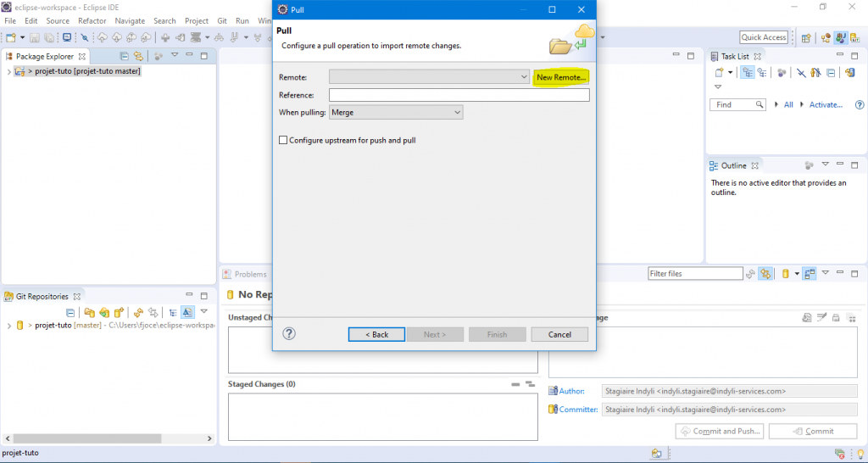This screenshot has height=463, width=868.
Task: Click the Skip All Breakpoints toolbar icon
Action: [x=84, y=37]
